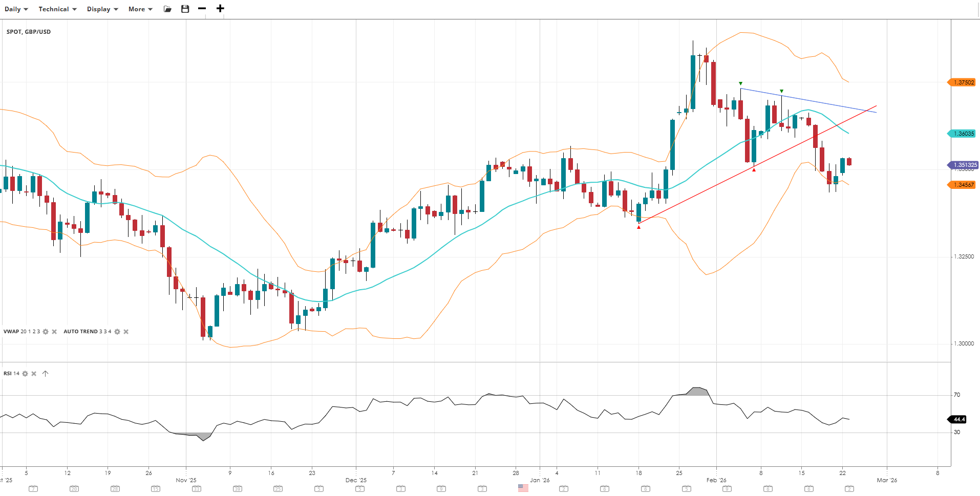Expand the Daily timeframe dropdown

click(16, 9)
